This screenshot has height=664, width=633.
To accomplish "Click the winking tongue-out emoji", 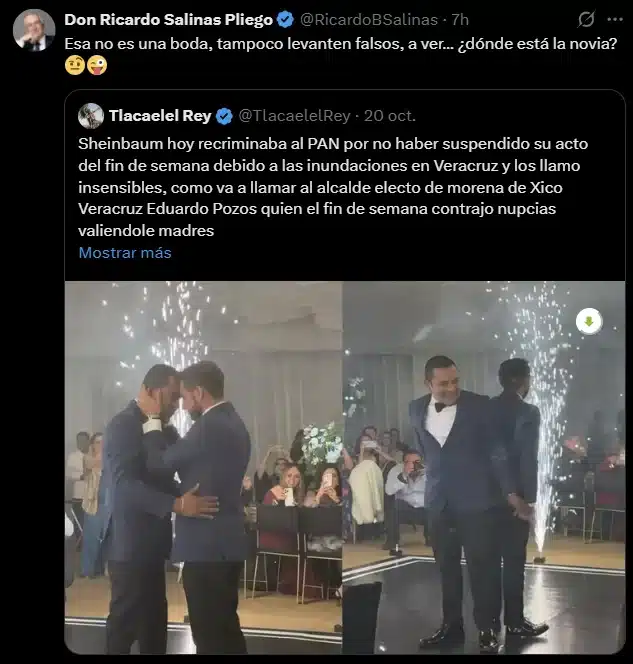I will click(96, 66).
